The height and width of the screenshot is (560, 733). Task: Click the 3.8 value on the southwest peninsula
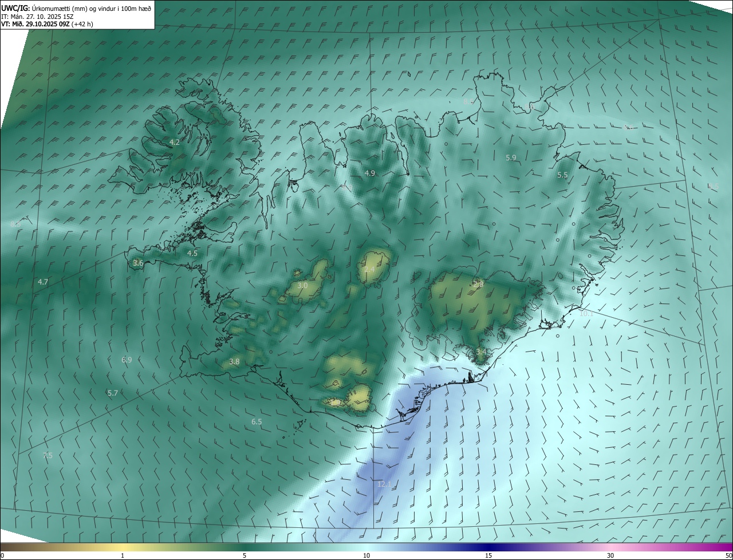point(234,361)
